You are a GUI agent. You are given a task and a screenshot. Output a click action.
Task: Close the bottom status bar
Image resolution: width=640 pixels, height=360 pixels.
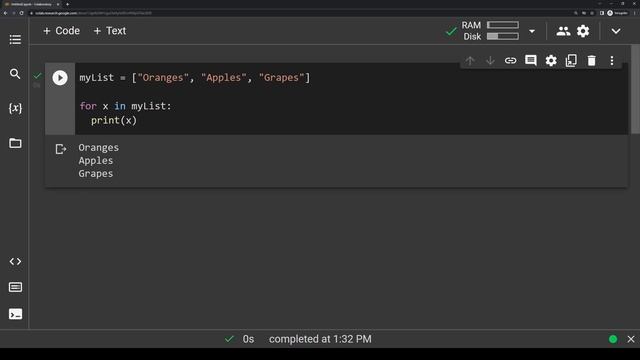pyautogui.click(x=631, y=339)
